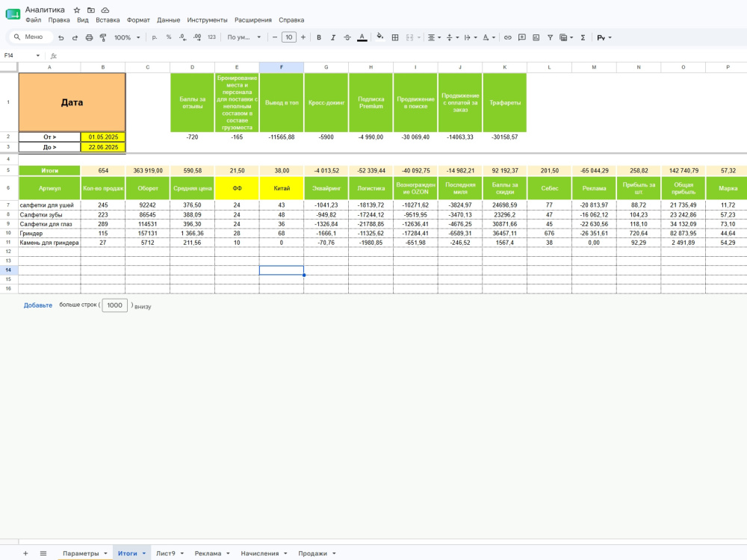The image size is (747, 560).
Task: Switch to the Реклама sheet tab
Action: point(212,553)
